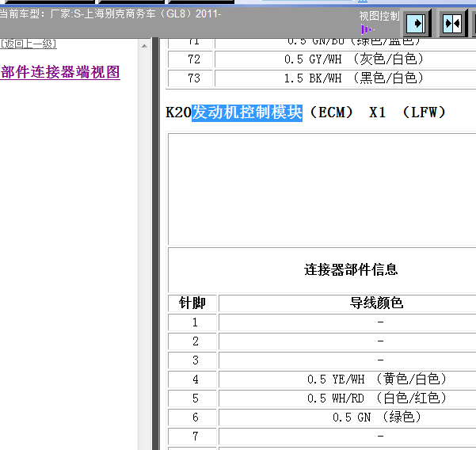Select the highlighted text 发动机控制模块

(247, 113)
